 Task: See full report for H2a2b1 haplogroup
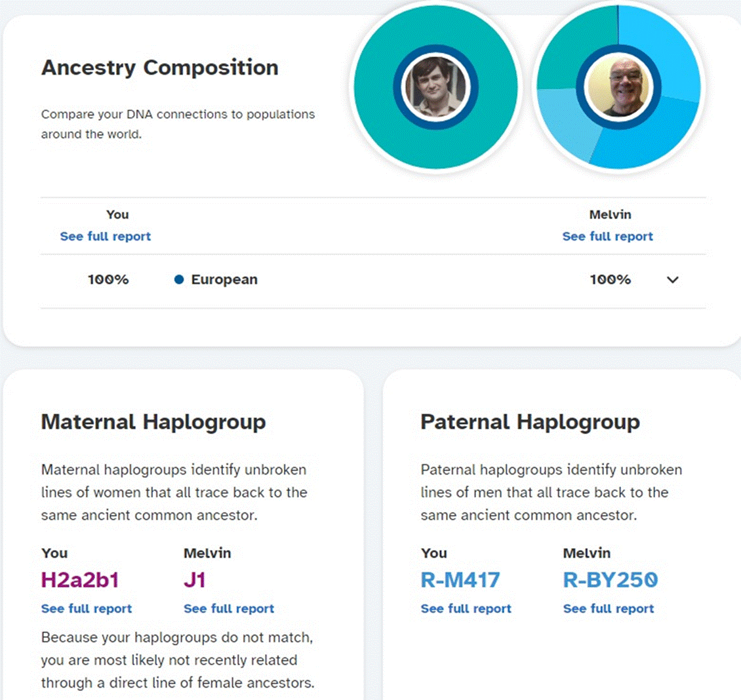[87, 608]
